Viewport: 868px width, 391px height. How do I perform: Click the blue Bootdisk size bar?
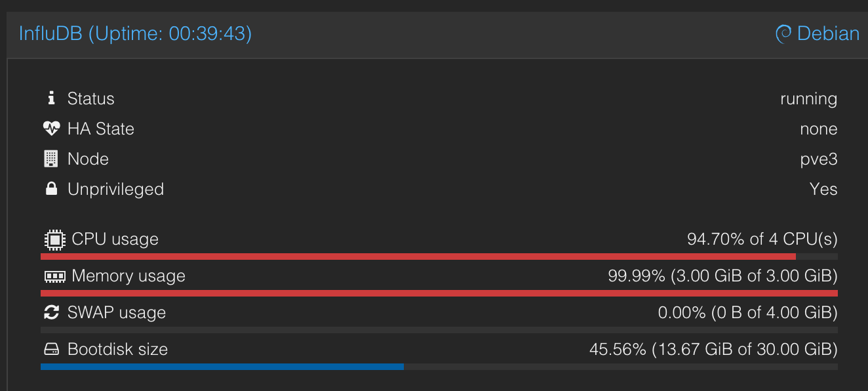pos(222,367)
